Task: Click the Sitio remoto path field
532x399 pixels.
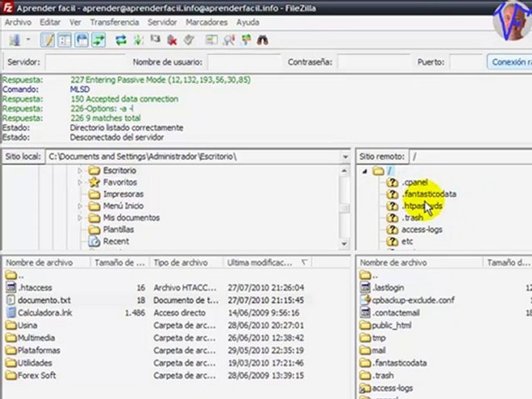Action: [471, 157]
